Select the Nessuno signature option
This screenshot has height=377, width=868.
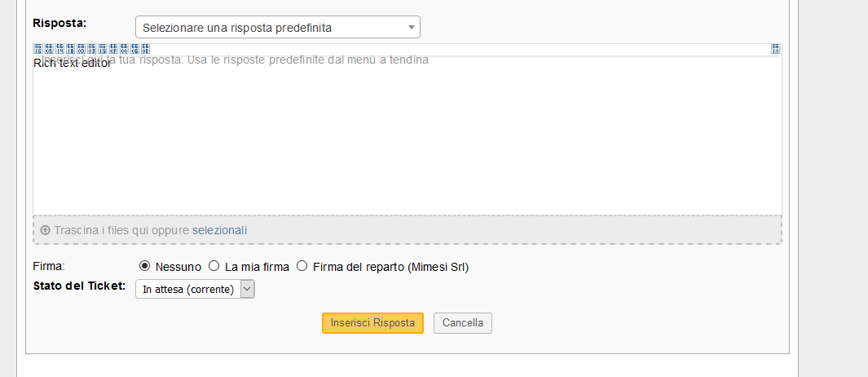click(x=144, y=266)
